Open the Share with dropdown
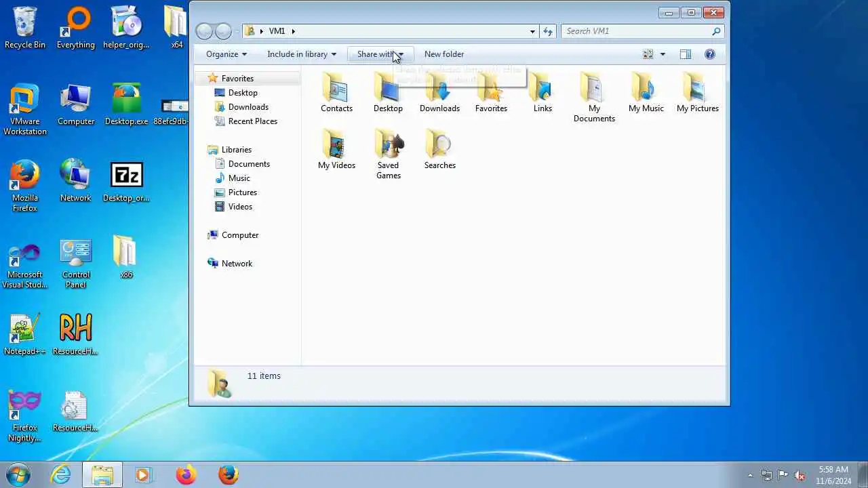This screenshot has height=488, width=868. click(x=380, y=54)
